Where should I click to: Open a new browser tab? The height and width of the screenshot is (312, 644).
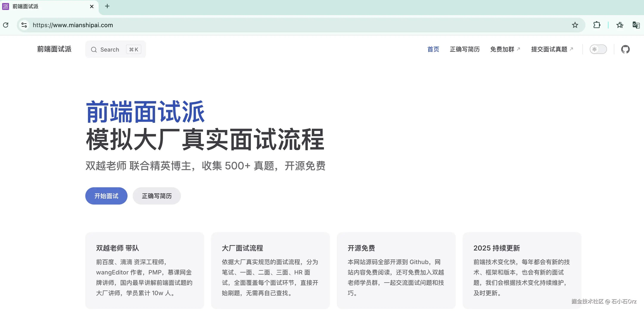[x=107, y=6]
